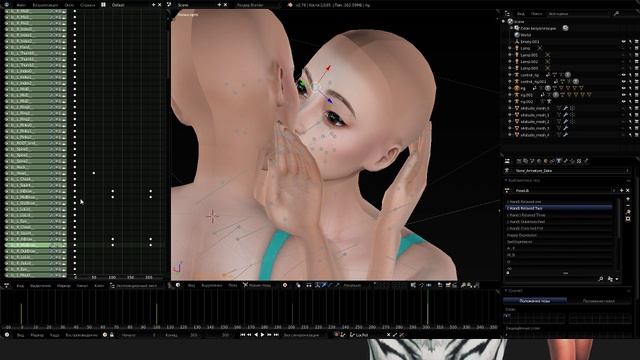This screenshot has width=640, height=360.
Task: Add a pose using pose list plus button
Action: [x=628, y=199]
